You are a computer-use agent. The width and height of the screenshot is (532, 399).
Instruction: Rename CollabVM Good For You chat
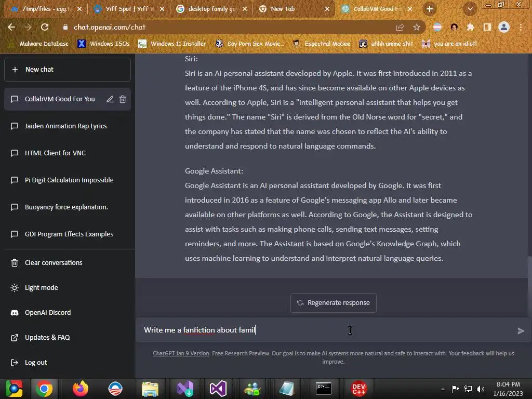[x=110, y=99]
